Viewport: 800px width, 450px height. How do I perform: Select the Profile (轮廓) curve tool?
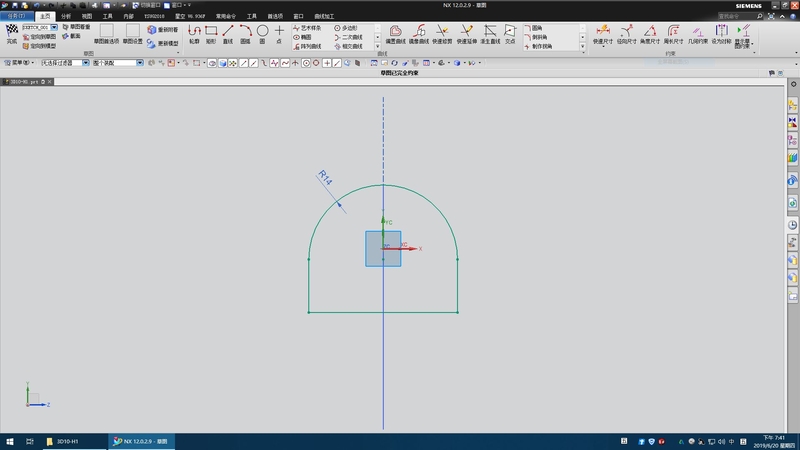(x=194, y=32)
